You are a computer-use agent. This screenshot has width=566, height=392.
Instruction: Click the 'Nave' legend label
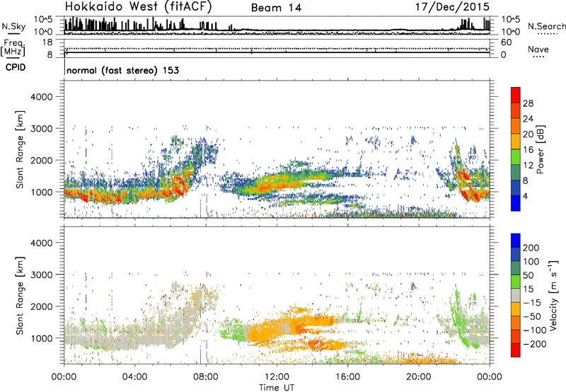point(538,50)
